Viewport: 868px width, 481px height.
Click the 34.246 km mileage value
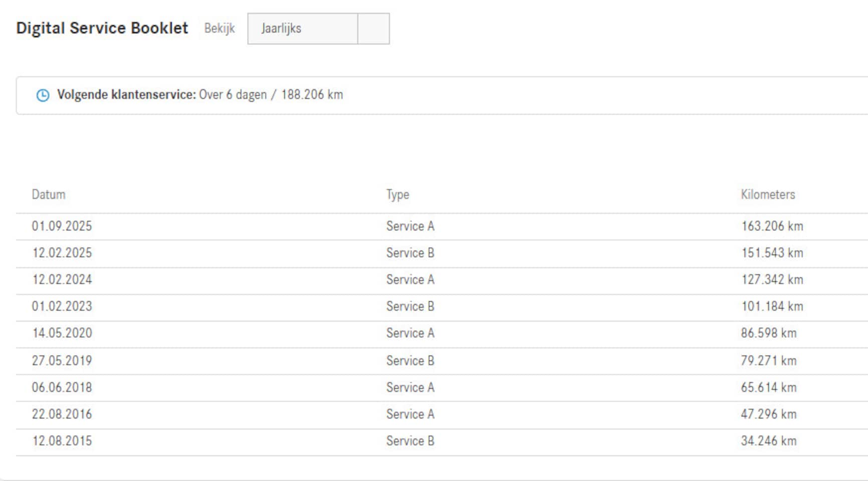[x=769, y=441]
